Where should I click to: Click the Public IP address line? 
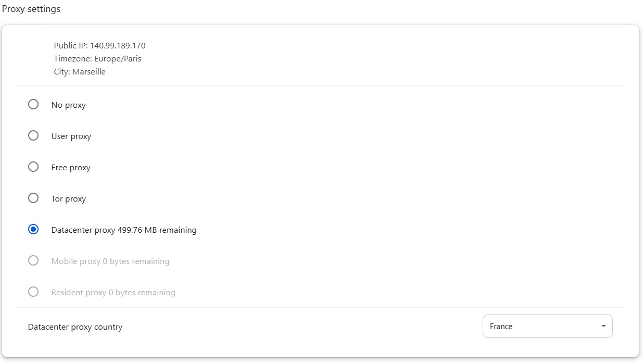(99, 46)
